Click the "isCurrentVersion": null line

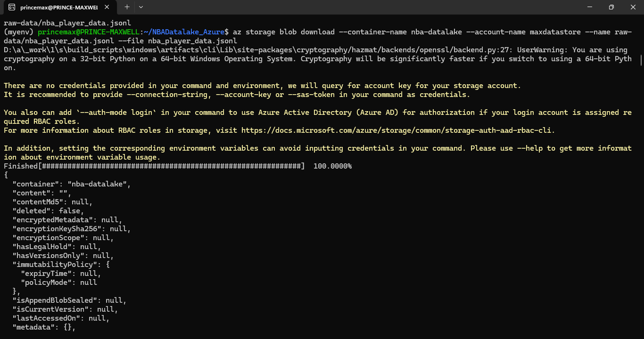pyautogui.click(x=65, y=309)
